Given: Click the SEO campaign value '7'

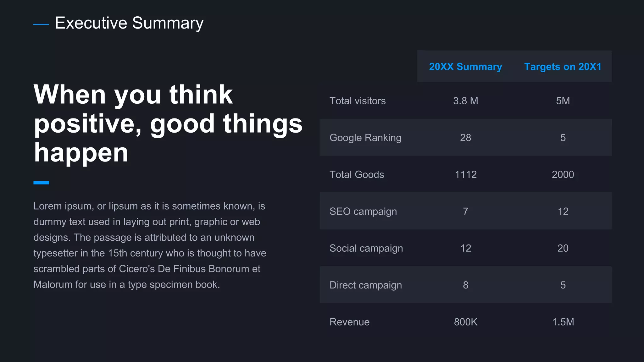Looking at the screenshot, I should (465, 211).
